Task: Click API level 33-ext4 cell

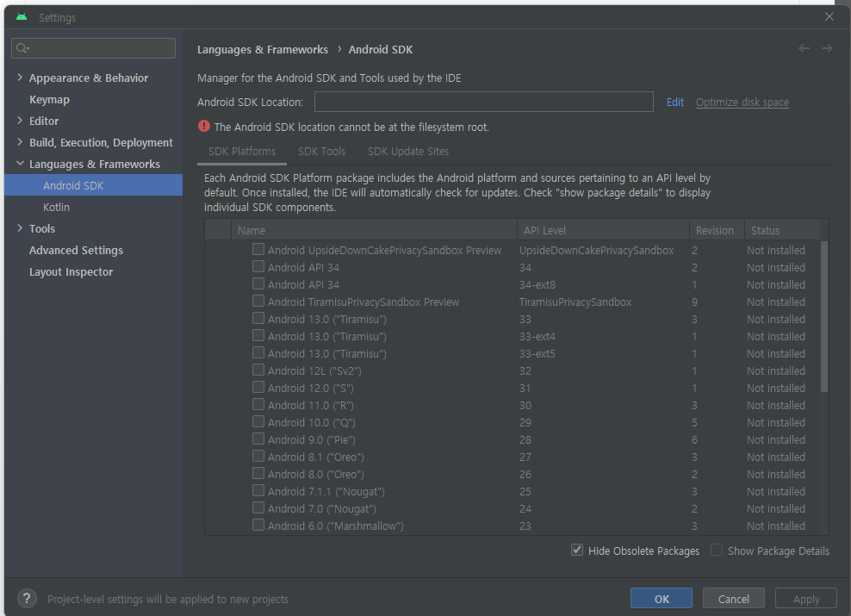Action: pyautogui.click(x=537, y=337)
